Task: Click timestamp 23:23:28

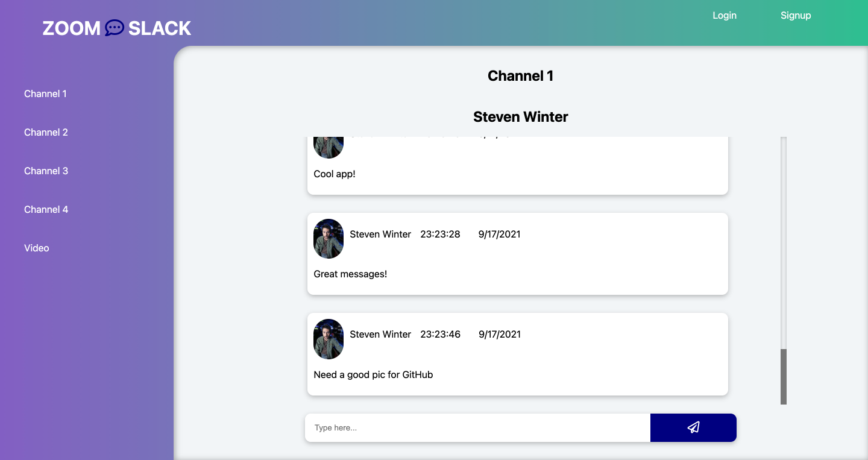Action: (440, 234)
